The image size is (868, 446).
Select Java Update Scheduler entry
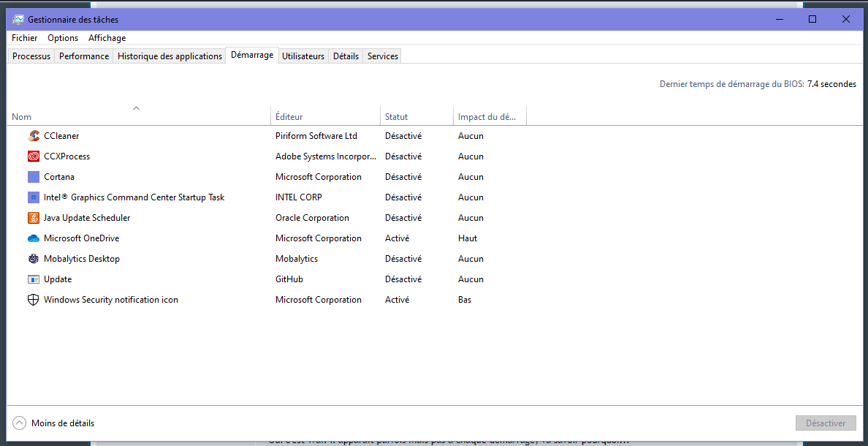[87, 218]
